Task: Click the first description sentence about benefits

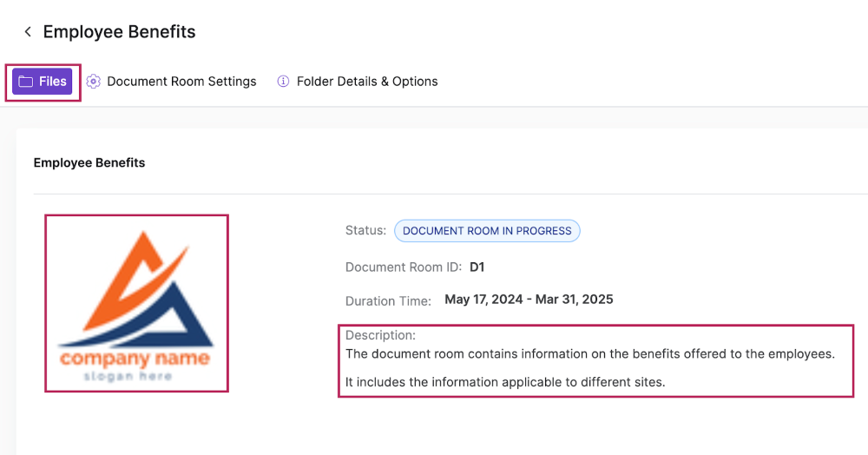Action: 590,354
